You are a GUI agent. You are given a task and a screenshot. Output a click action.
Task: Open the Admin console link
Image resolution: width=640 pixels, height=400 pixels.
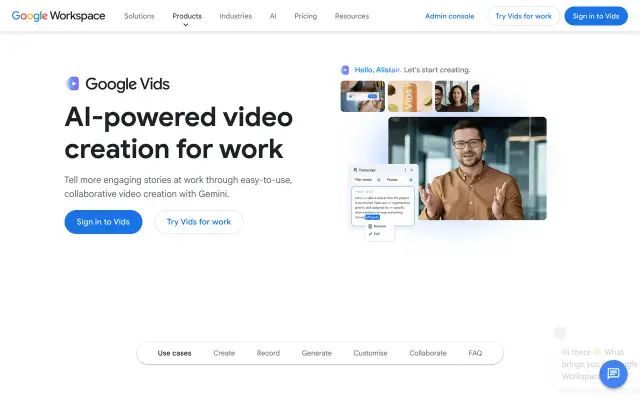click(449, 16)
